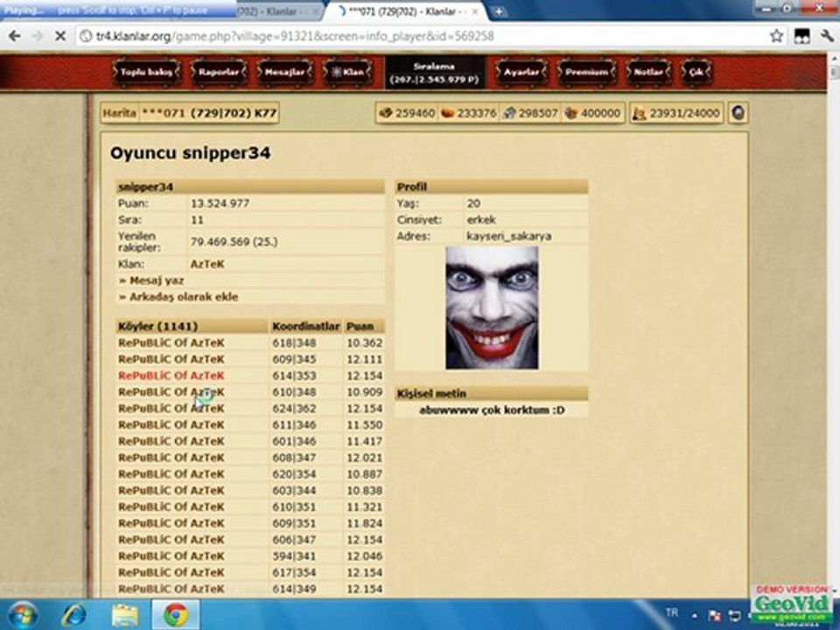
Task: Open red RePuBLiC Of AzTeK village
Action: tap(171, 375)
